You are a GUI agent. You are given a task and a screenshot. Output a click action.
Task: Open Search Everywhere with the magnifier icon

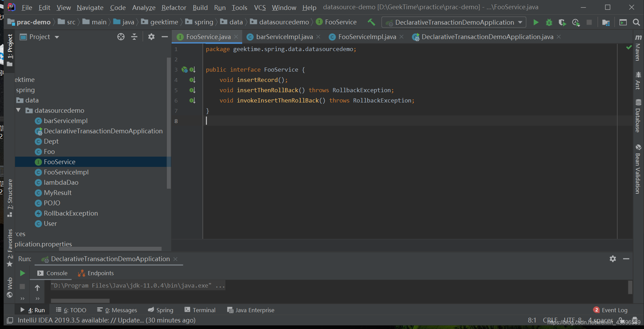click(x=636, y=22)
